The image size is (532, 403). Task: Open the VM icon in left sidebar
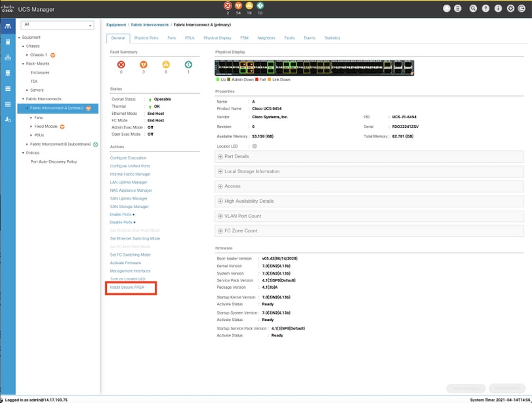click(x=7, y=89)
